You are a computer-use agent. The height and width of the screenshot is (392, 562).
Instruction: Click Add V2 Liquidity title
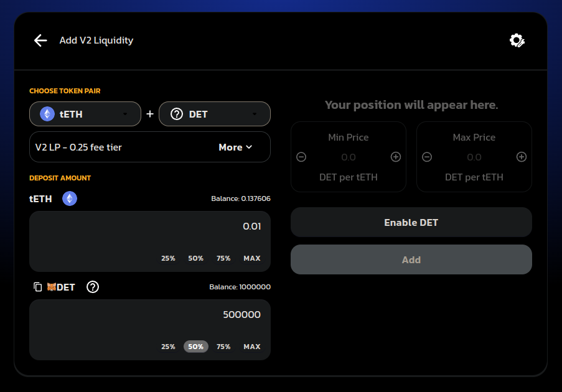pyautogui.click(x=96, y=40)
